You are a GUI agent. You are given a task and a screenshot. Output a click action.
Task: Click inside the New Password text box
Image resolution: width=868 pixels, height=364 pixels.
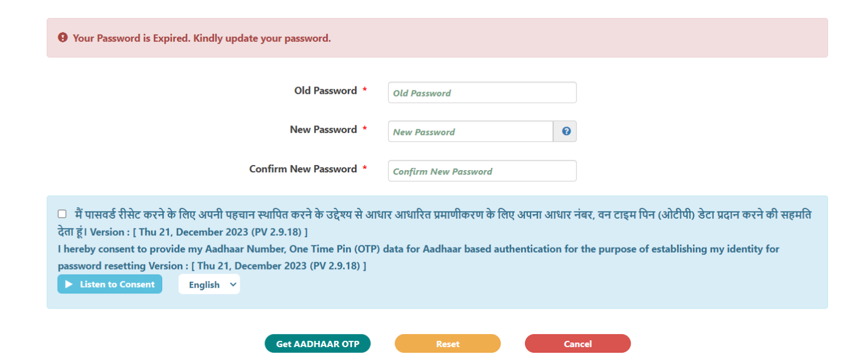pos(470,131)
